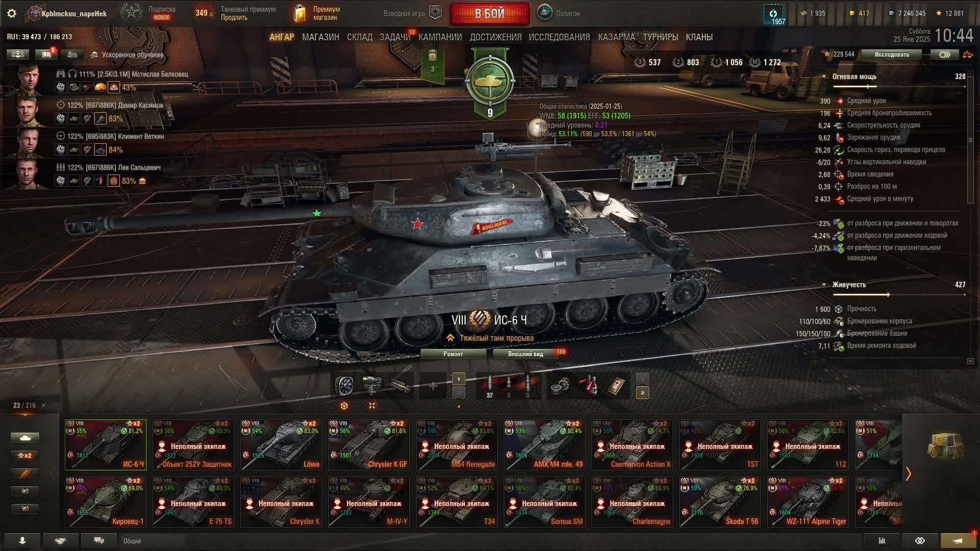The image size is (980, 551).
Task: Open the ventilation equipment slot
Action: click(x=344, y=386)
